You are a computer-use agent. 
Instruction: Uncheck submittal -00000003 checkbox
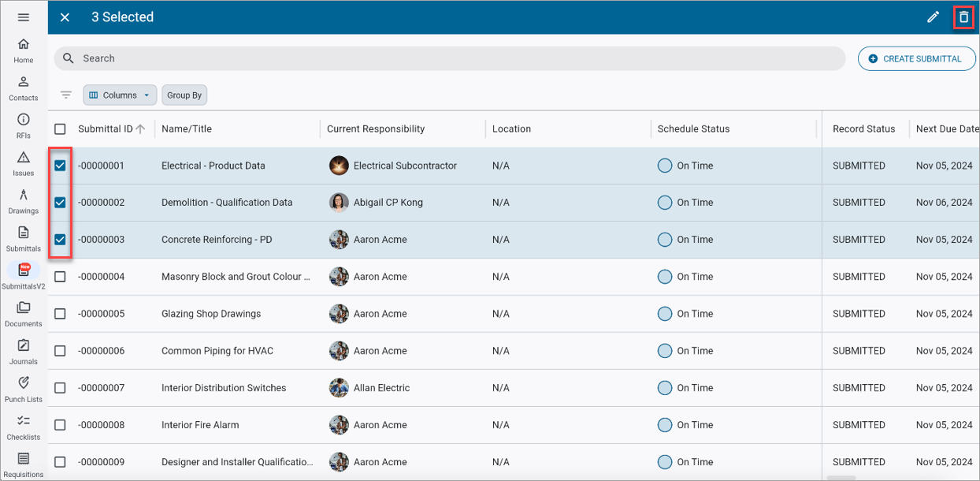pos(60,240)
